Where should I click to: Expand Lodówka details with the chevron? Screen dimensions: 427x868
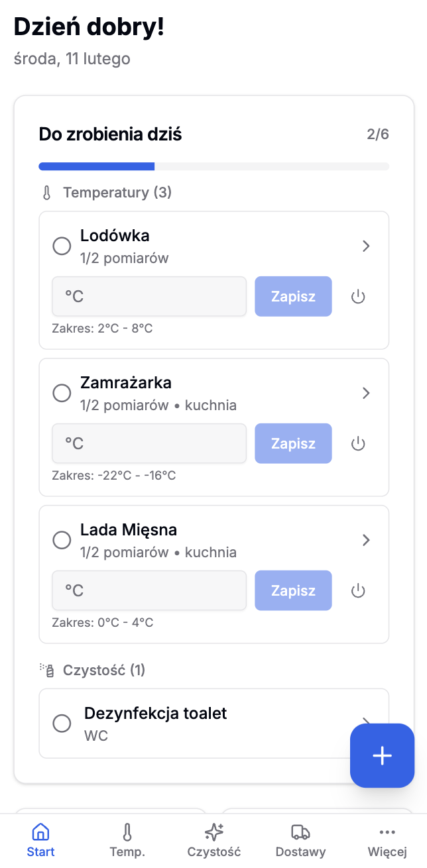(x=366, y=246)
